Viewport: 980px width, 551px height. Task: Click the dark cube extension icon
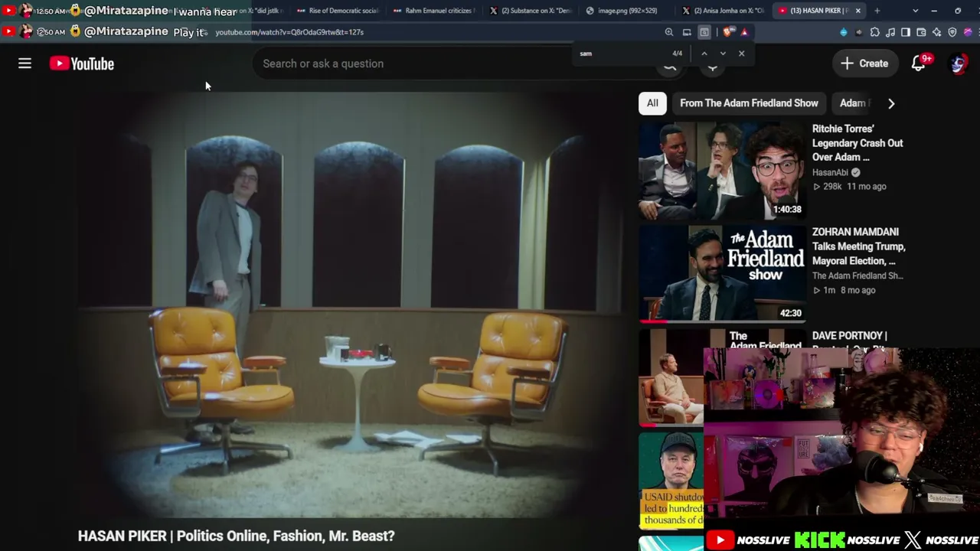point(859,32)
